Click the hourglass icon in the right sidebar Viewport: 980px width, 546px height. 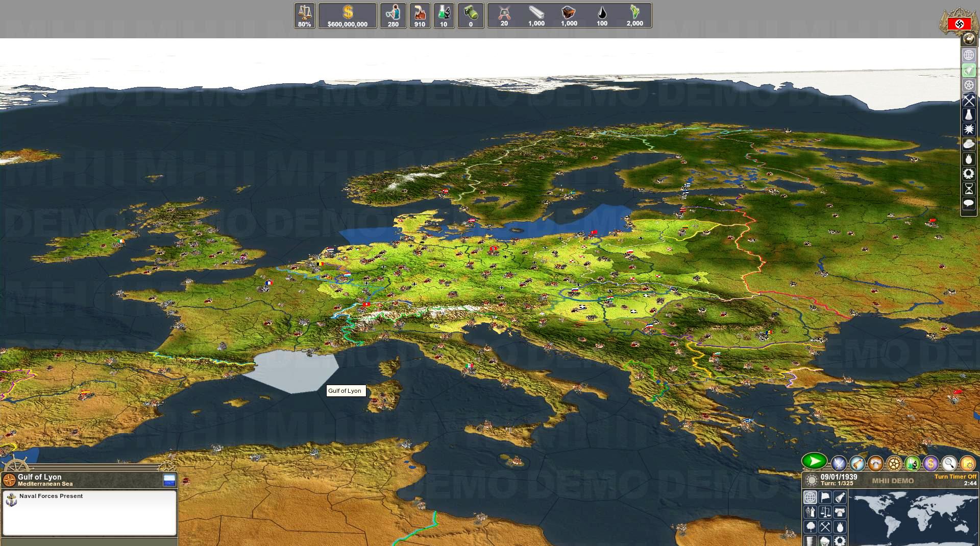(969, 189)
